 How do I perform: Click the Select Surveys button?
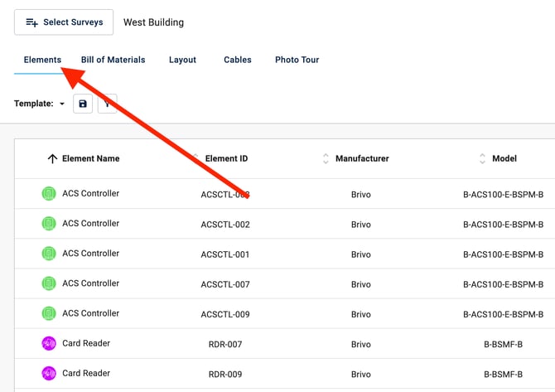(64, 22)
